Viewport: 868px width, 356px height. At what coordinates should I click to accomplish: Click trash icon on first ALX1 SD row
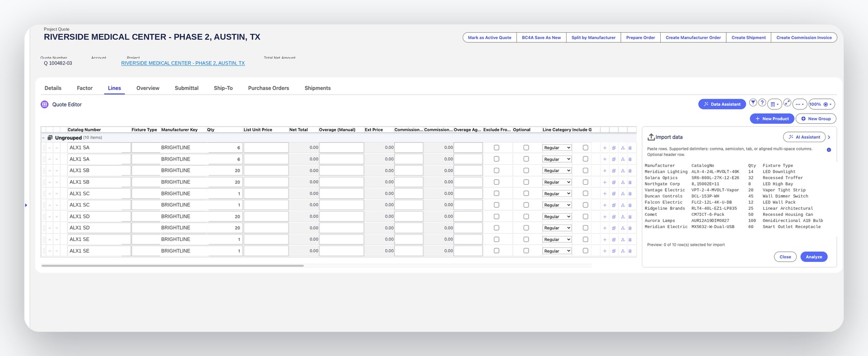tap(630, 217)
